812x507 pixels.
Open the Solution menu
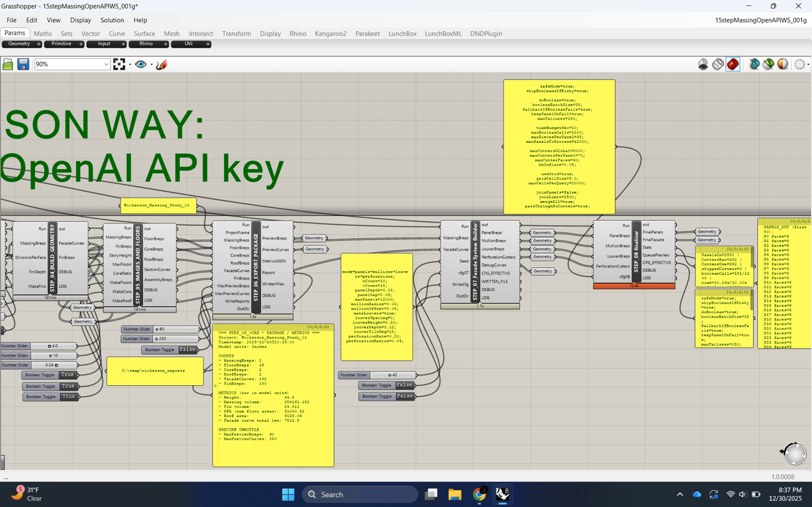112,20
